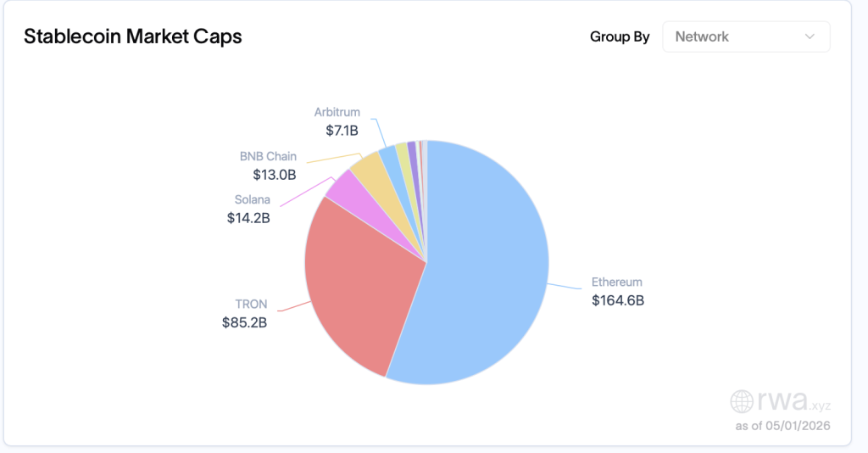
Task: Click the Ethereum label text
Action: (x=617, y=282)
